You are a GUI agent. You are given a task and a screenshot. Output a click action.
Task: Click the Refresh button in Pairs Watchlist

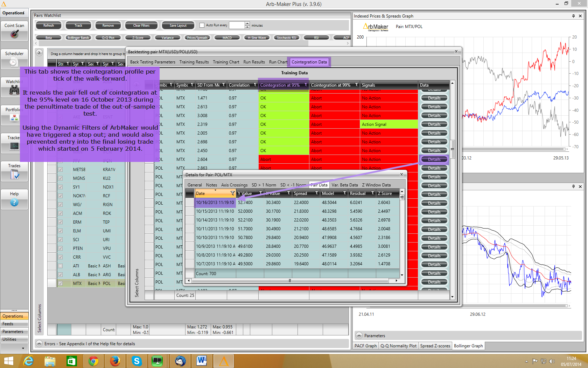click(x=49, y=25)
